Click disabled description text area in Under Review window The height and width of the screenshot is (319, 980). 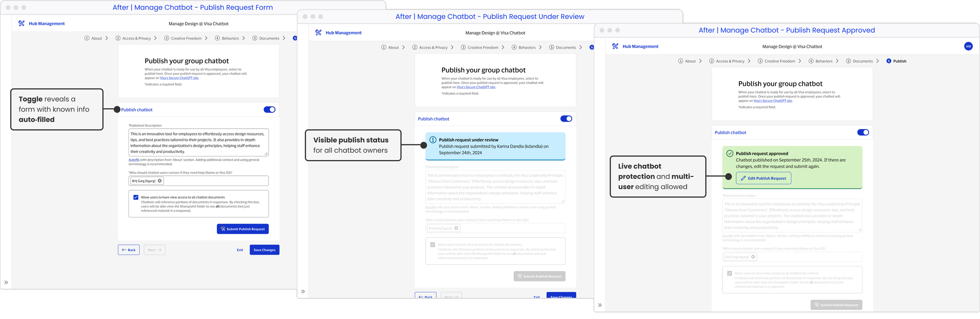pos(495,187)
